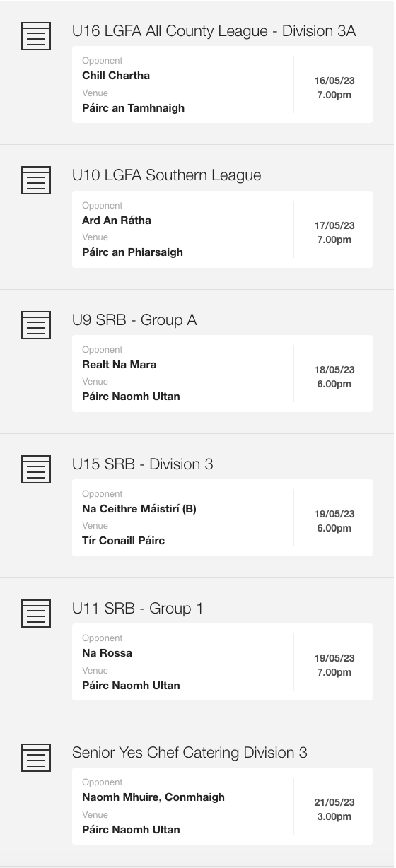Select the Chill Chartha opponent name
Viewport: 396px width, 868px height.
coord(116,76)
